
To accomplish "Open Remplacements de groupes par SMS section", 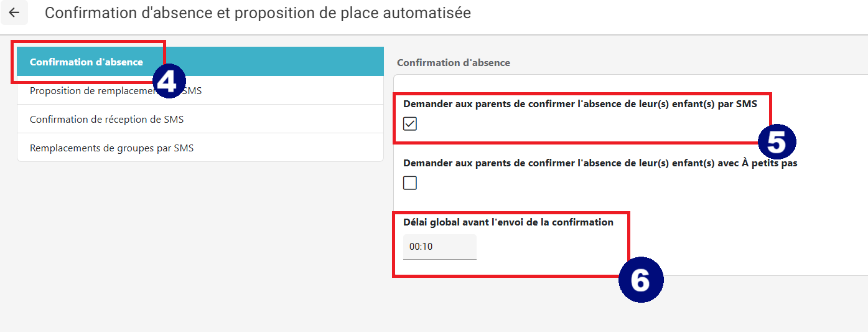I will [x=200, y=148].
